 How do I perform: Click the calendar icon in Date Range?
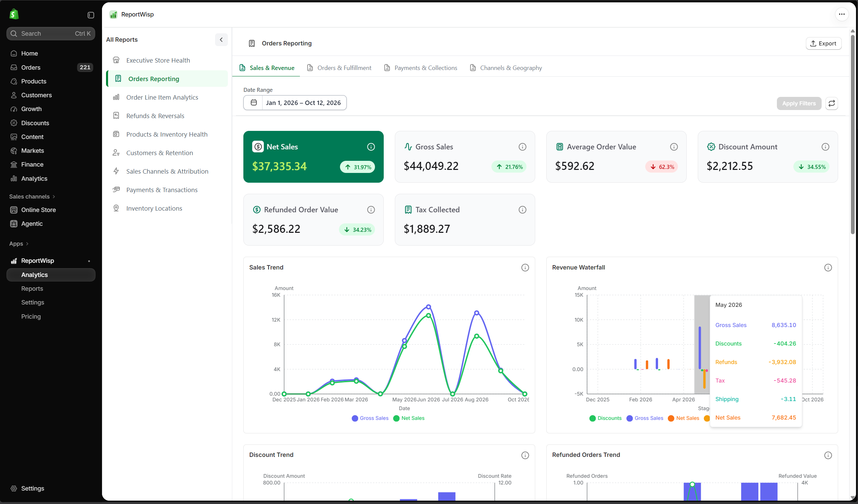click(x=254, y=102)
